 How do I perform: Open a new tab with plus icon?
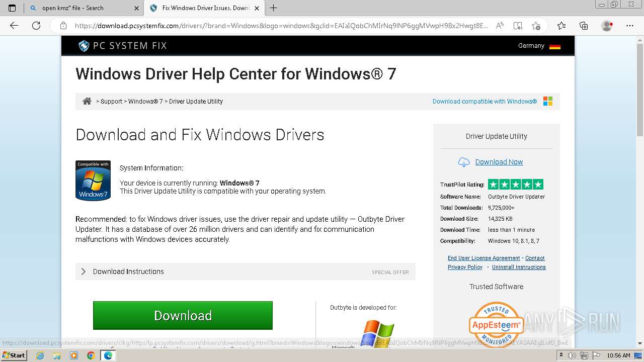click(274, 8)
